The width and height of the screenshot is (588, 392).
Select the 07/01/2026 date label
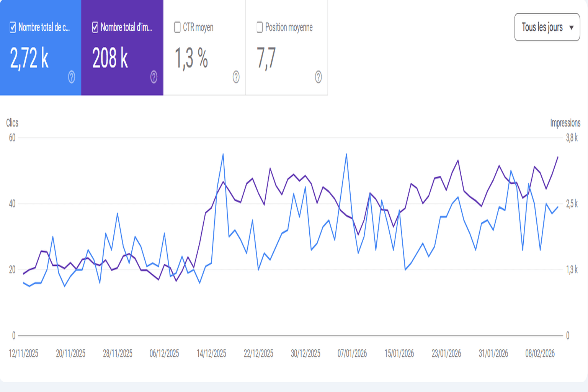(x=352, y=353)
